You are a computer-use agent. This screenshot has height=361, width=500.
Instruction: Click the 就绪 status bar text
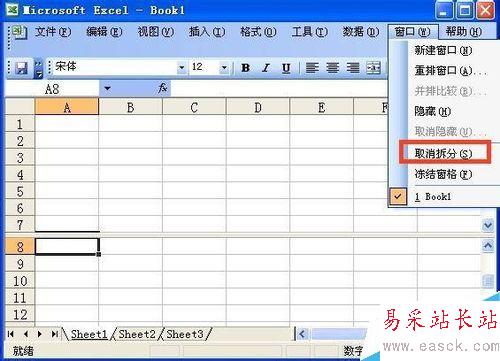point(23,351)
